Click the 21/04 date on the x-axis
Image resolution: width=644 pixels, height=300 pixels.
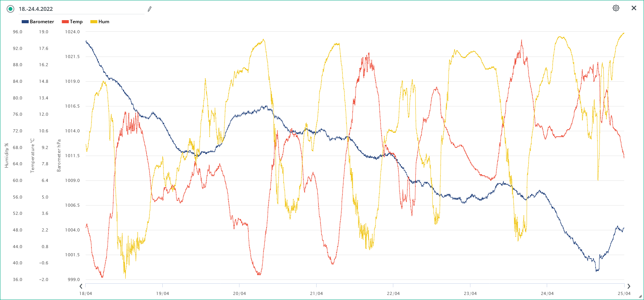click(x=316, y=293)
